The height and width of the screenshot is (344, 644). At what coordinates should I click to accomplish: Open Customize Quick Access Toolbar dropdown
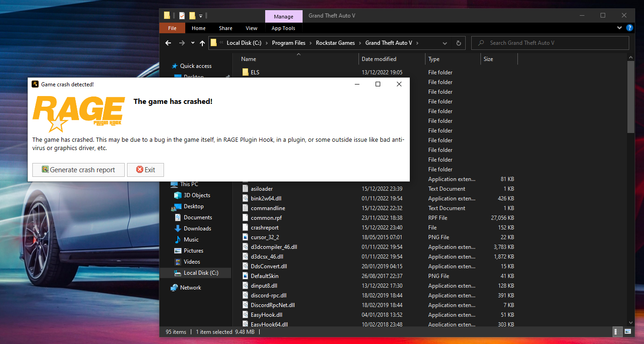click(201, 16)
